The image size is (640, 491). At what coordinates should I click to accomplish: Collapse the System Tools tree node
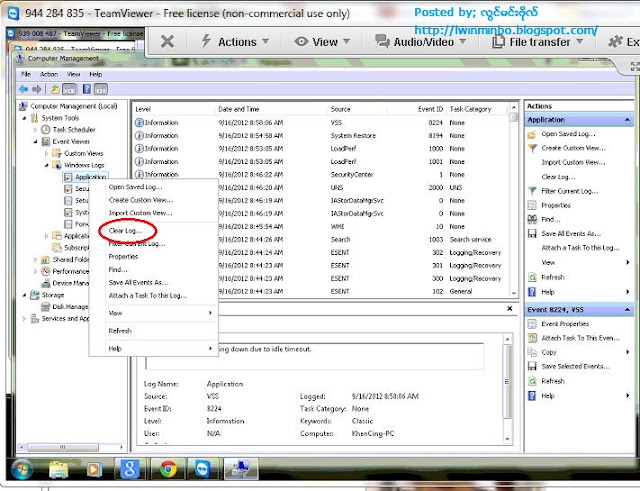click(24, 118)
